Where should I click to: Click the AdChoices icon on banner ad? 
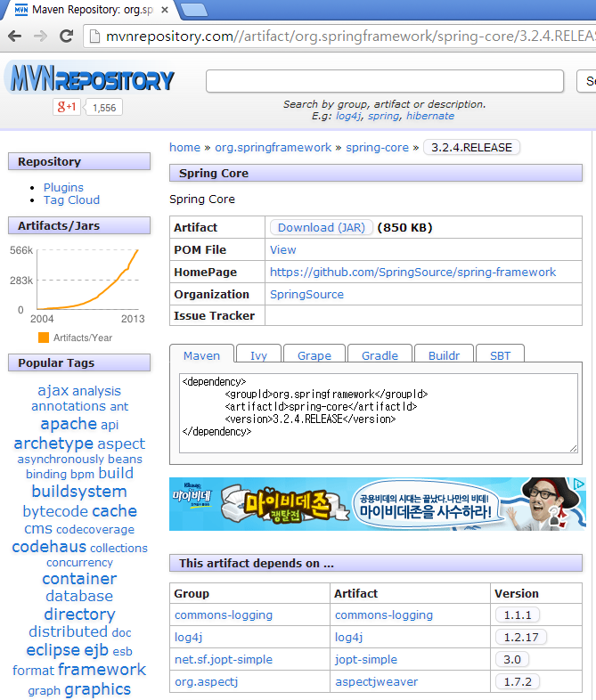pos(579,485)
